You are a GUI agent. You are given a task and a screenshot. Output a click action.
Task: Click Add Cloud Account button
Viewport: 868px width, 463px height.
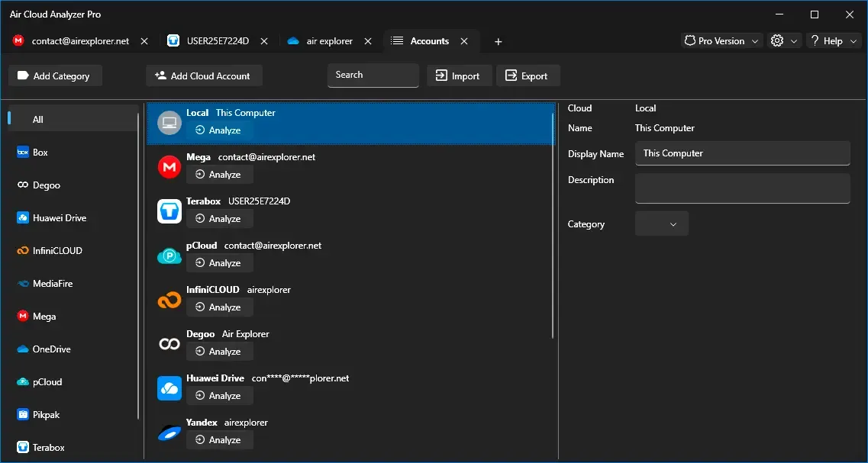coord(205,76)
